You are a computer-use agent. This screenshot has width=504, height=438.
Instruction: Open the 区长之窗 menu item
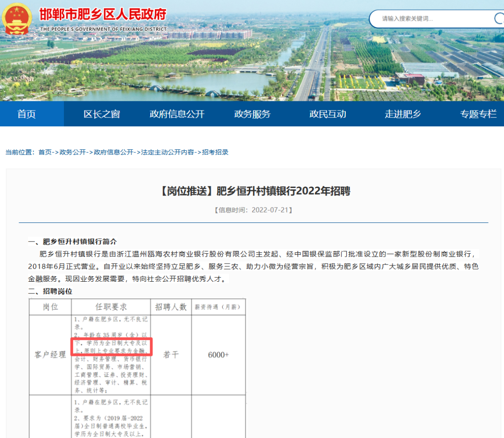102,114
